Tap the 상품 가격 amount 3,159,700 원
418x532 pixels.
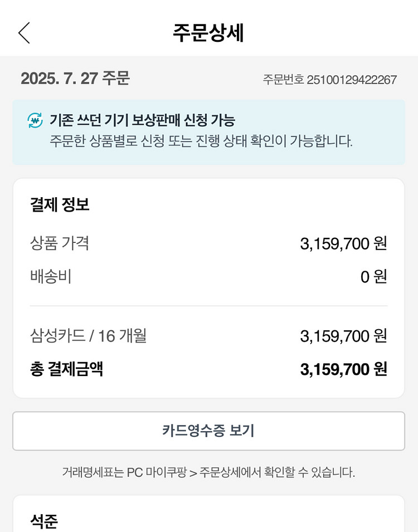click(x=343, y=243)
